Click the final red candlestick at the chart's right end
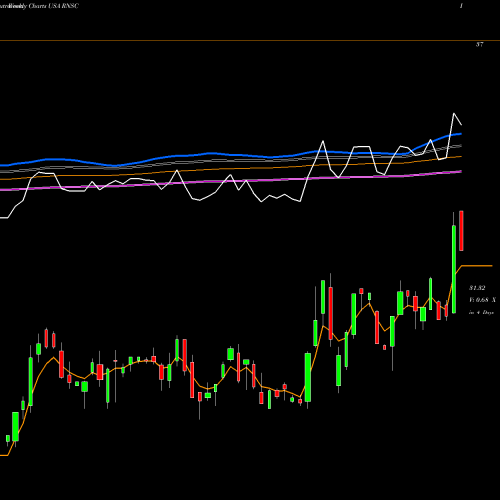The width and height of the screenshot is (500, 500). click(x=461, y=231)
